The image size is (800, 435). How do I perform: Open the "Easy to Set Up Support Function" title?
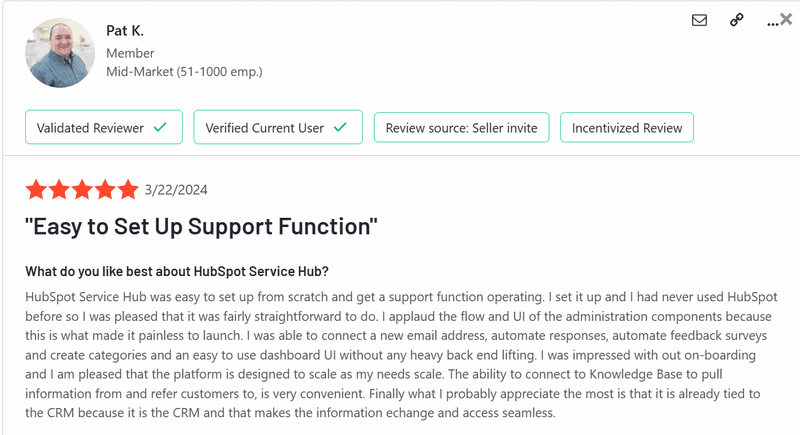(201, 227)
